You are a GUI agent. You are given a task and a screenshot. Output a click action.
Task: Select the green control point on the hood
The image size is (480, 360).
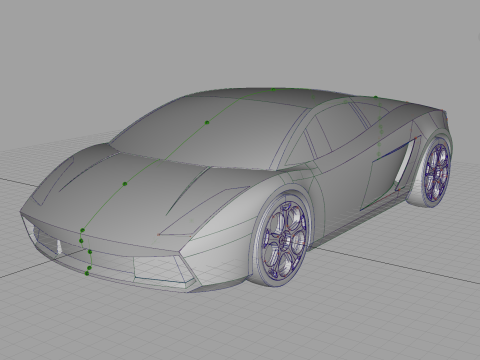tap(125, 184)
